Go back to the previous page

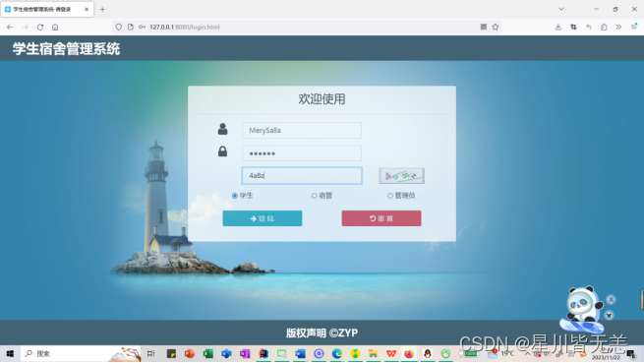click(x=10, y=28)
